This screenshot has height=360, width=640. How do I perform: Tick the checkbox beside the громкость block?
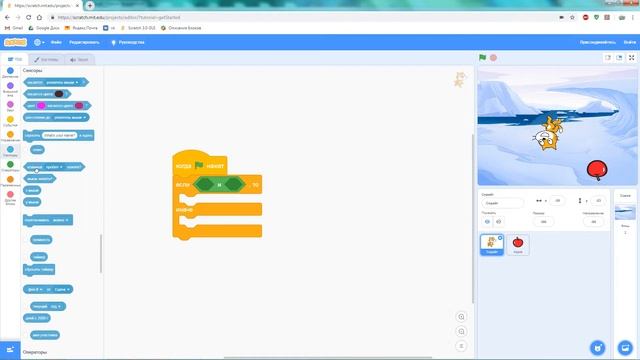26,240
